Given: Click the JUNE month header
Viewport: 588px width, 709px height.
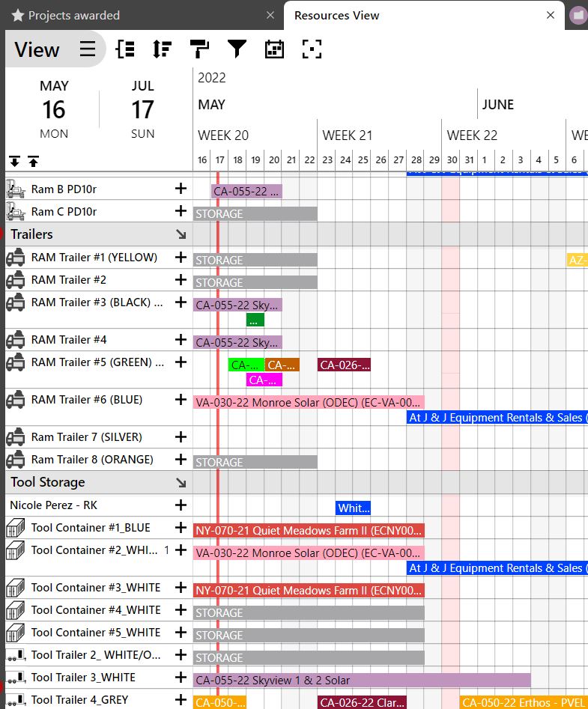Looking at the screenshot, I should (497, 105).
